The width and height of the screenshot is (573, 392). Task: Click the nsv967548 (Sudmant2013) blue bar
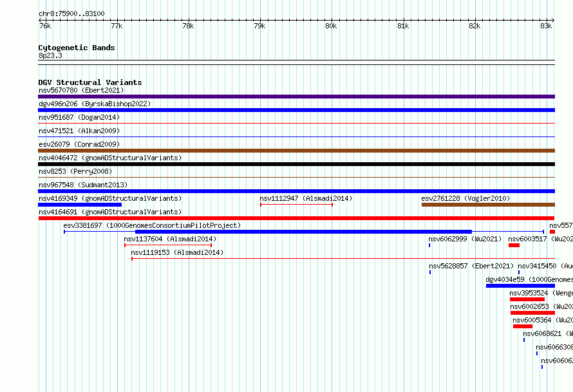296,191
